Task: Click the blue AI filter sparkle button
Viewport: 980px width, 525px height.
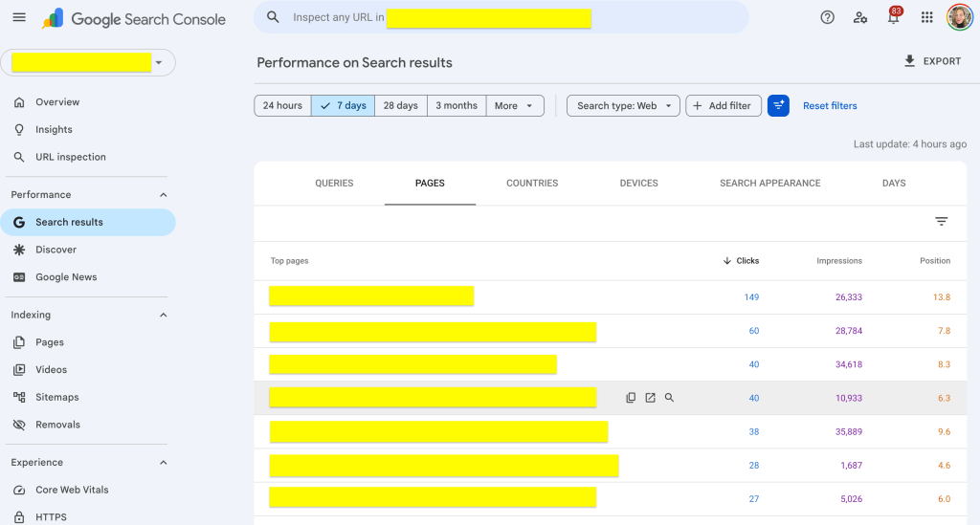Action: [x=778, y=105]
